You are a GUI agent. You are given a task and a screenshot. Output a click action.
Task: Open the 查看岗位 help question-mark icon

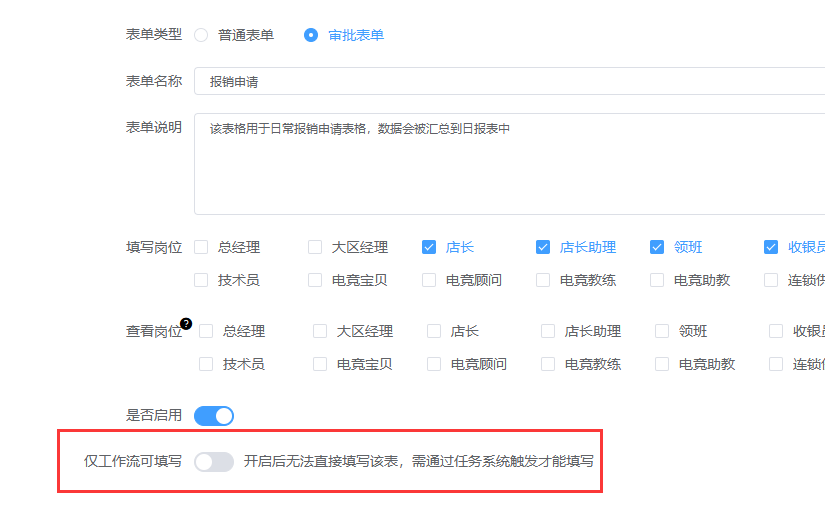pyautogui.click(x=186, y=324)
